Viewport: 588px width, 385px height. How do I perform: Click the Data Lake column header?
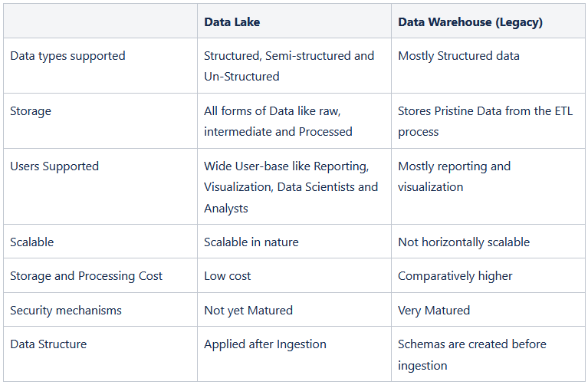232,22
